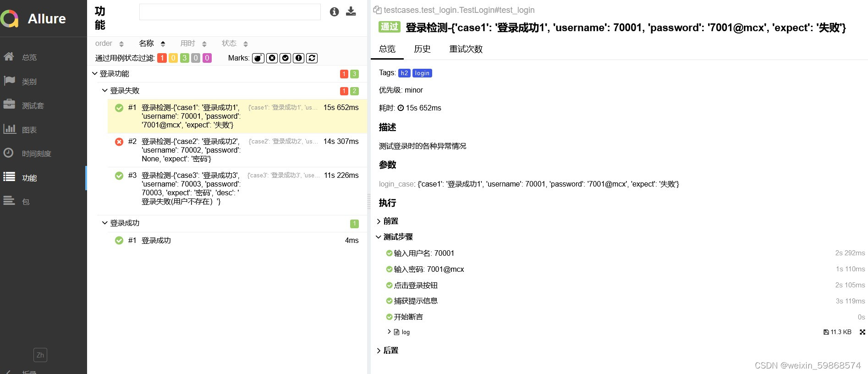Collapse the 登录失败 tree group
Image resolution: width=868 pixels, height=374 pixels.
click(x=232, y=91)
